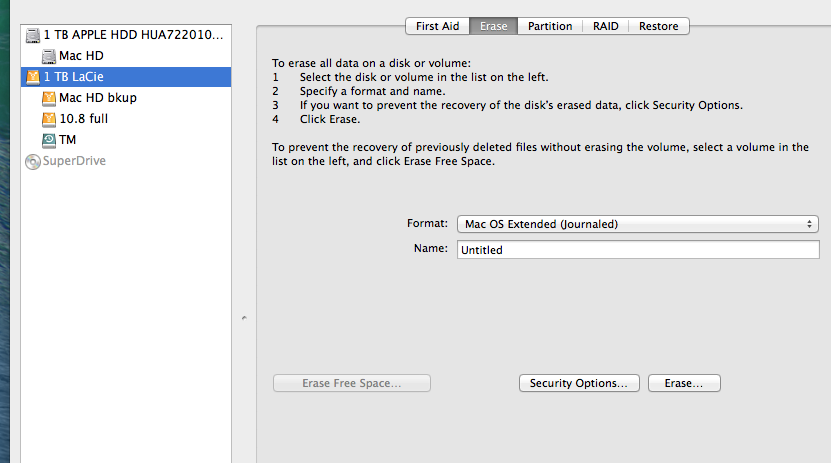The width and height of the screenshot is (831, 463).
Task: Click the Security Options button
Action: click(x=579, y=383)
